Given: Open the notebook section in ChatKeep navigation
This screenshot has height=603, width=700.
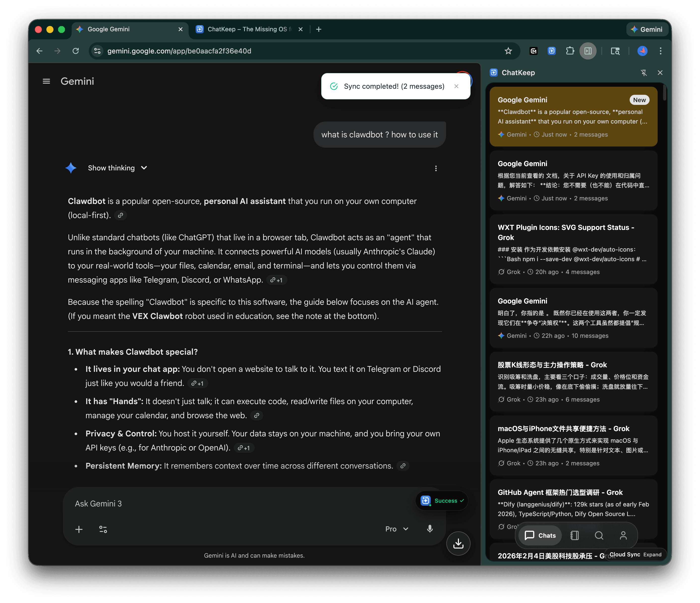Looking at the screenshot, I should tap(574, 535).
